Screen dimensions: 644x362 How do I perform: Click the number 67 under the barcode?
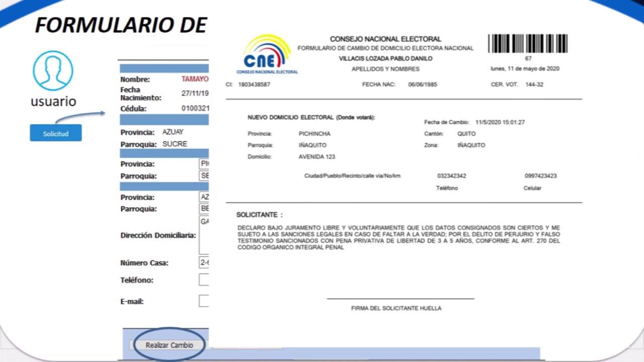click(x=528, y=59)
